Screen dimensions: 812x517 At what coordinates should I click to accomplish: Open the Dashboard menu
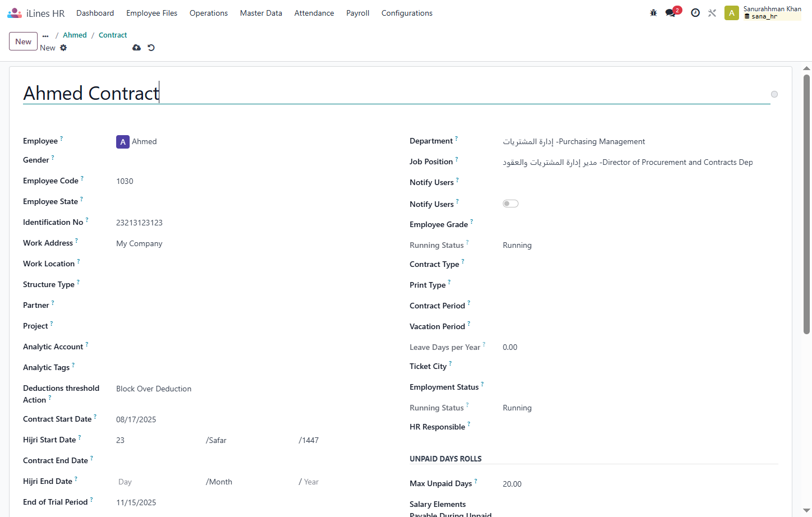pyautogui.click(x=95, y=13)
